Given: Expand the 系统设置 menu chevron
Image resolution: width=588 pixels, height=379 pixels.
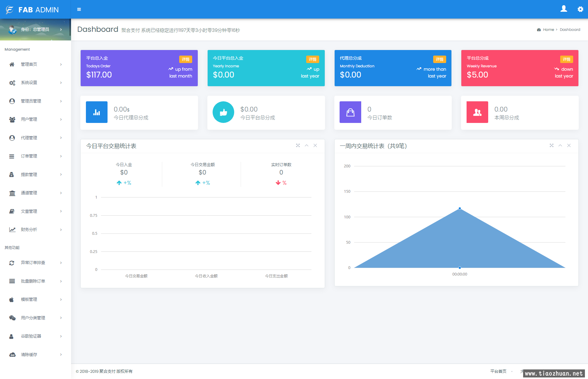Looking at the screenshot, I should coord(61,83).
